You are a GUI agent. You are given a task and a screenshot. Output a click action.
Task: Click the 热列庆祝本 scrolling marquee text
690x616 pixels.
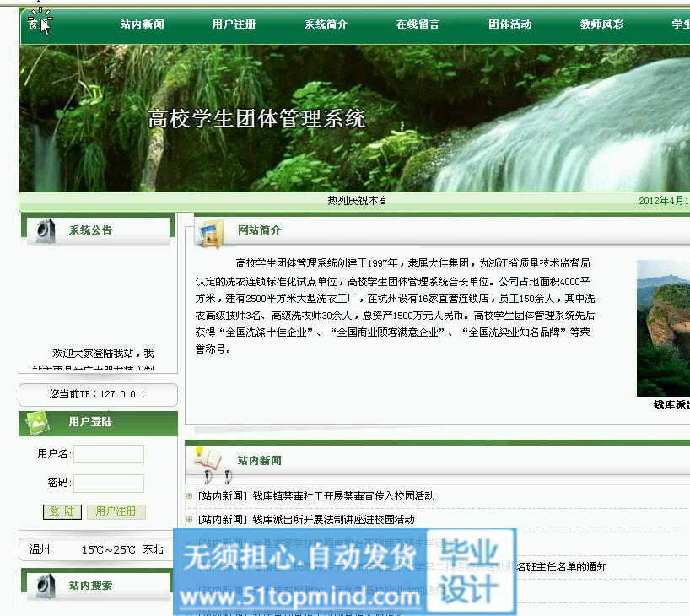(356, 201)
